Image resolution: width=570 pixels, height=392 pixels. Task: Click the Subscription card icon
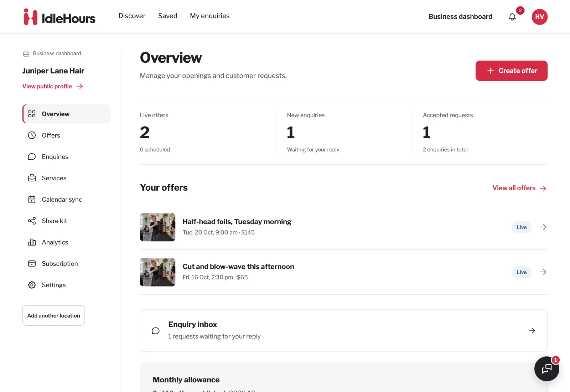pyautogui.click(x=32, y=264)
